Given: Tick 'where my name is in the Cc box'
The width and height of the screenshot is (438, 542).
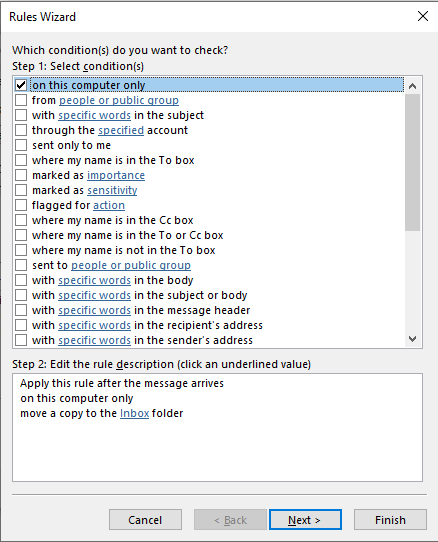Looking at the screenshot, I should pos(21,220).
